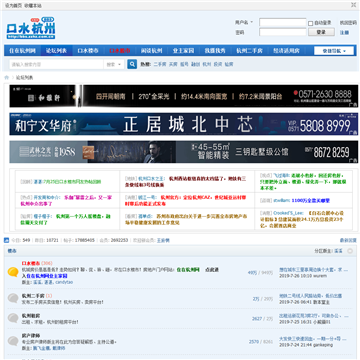Click the orange speech bubble icon of 口水楼市 forum
This screenshot has height=360, width=360.
13,272
